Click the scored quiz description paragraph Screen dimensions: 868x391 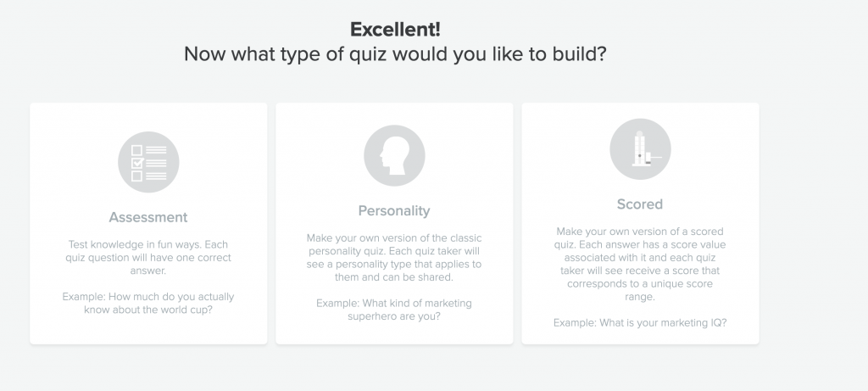tap(640, 264)
